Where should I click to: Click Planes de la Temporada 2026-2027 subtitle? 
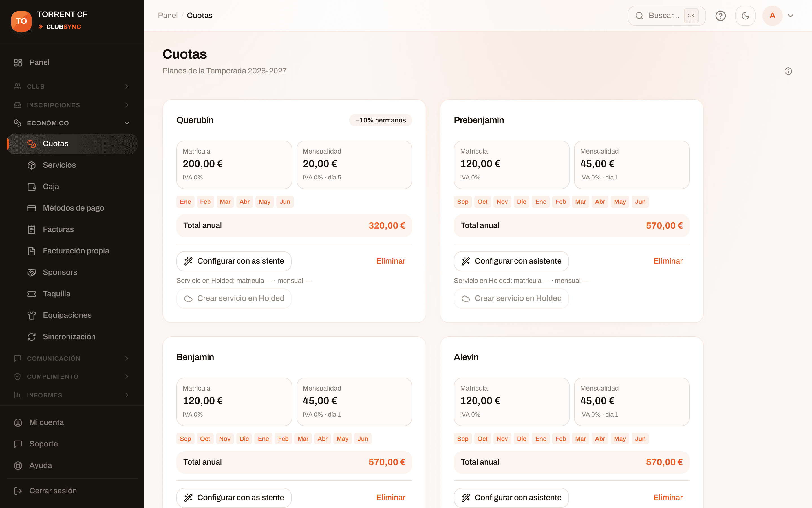pyautogui.click(x=224, y=71)
